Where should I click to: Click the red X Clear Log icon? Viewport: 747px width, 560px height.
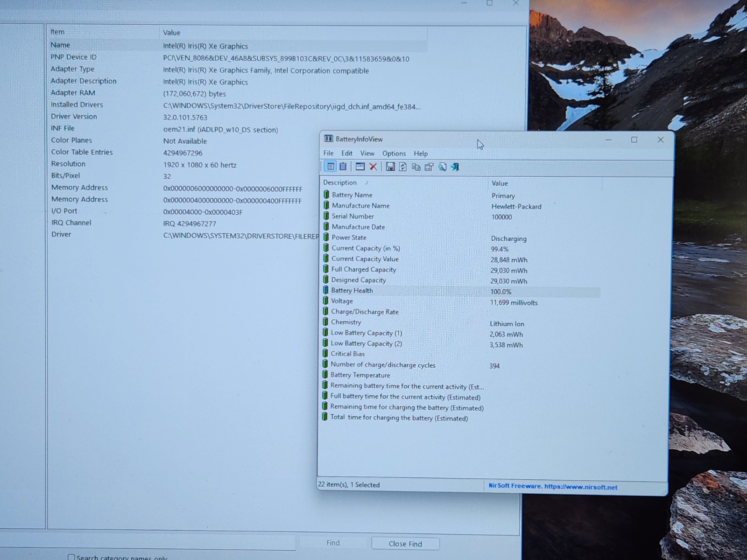(373, 167)
